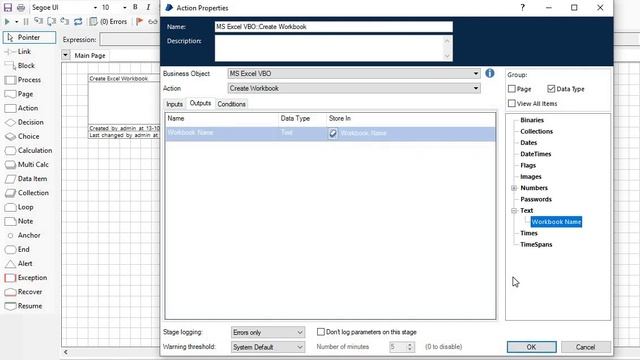Enable the View All Items checkbox
640x360 pixels.
pyautogui.click(x=512, y=103)
